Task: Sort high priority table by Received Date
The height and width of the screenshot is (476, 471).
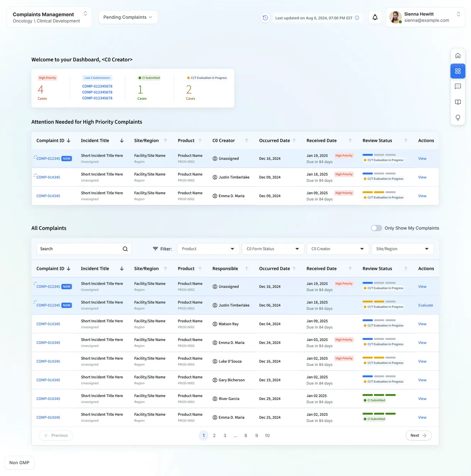Action: 350,141
